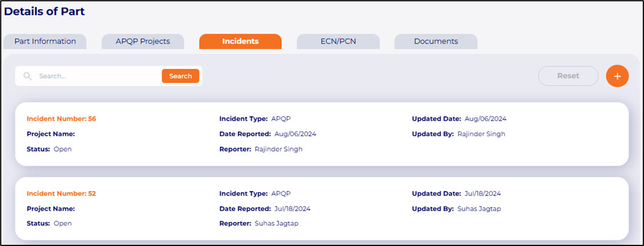This screenshot has width=644, height=246.
Task: Open the Documents tab
Action: coord(436,41)
